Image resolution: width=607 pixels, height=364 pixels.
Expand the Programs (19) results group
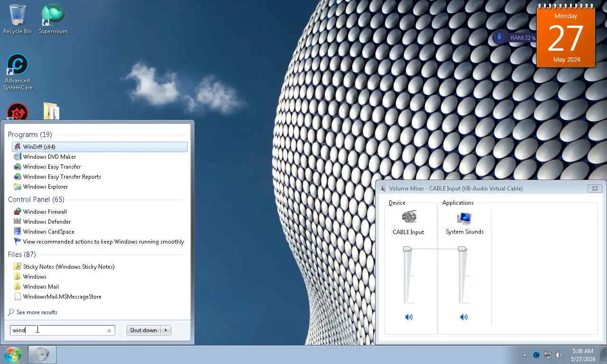pos(30,135)
